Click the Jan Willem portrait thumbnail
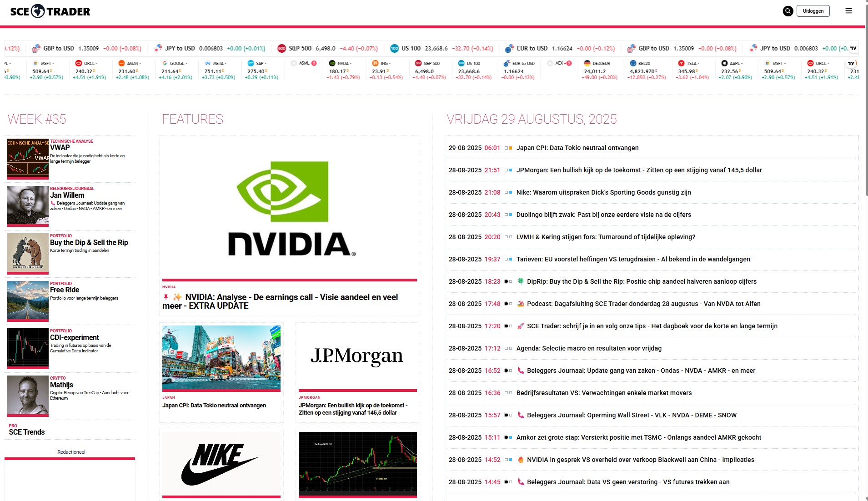The height and width of the screenshot is (501, 868). (x=28, y=205)
